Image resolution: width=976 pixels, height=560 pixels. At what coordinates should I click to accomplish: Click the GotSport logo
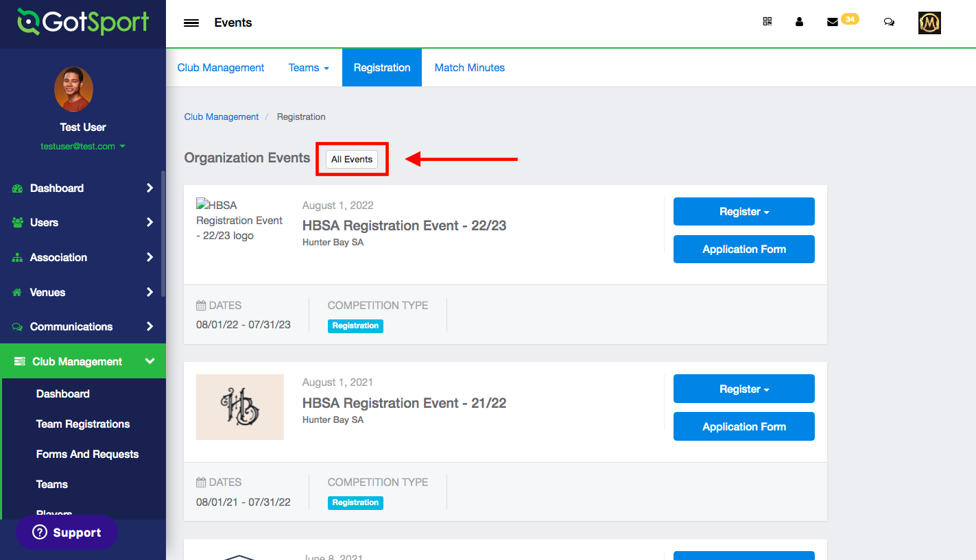(82, 23)
